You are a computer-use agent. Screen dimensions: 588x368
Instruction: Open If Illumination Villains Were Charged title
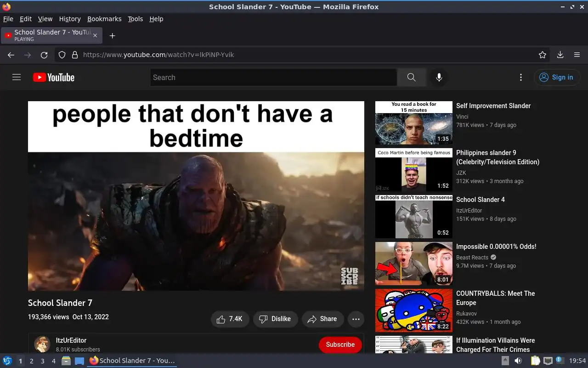coord(496,345)
